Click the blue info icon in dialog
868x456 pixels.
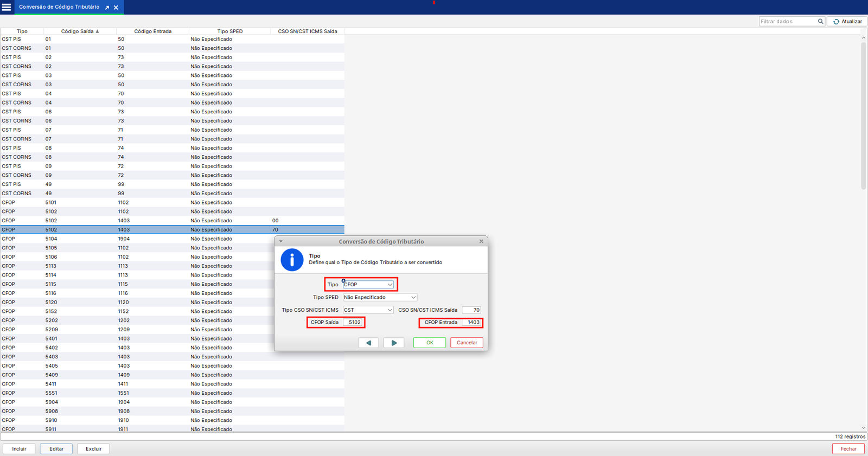pyautogui.click(x=292, y=260)
